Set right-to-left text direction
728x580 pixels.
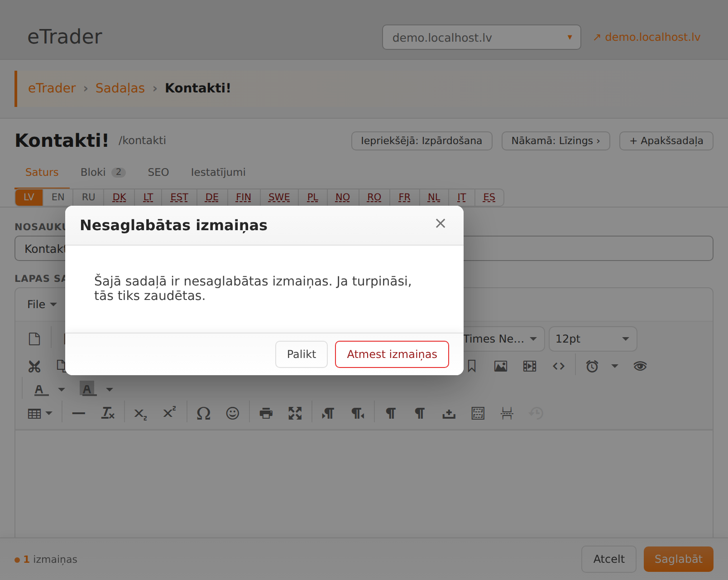tap(358, 413)
